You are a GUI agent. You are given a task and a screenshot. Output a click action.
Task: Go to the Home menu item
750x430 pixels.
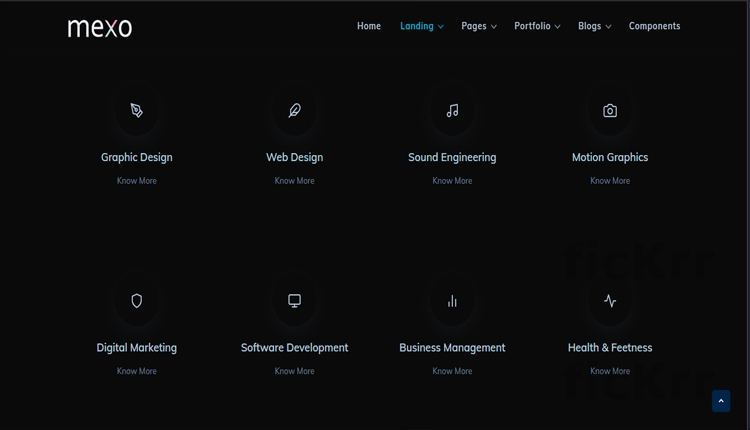369,26
